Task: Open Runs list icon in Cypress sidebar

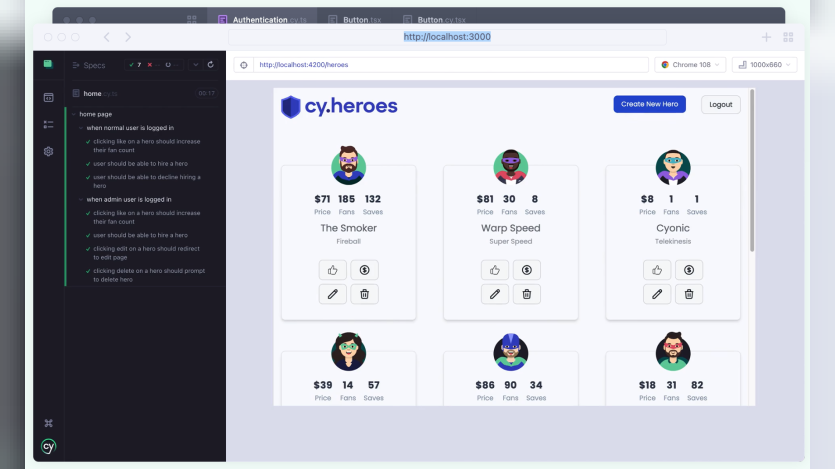Action: pos(48,125)
